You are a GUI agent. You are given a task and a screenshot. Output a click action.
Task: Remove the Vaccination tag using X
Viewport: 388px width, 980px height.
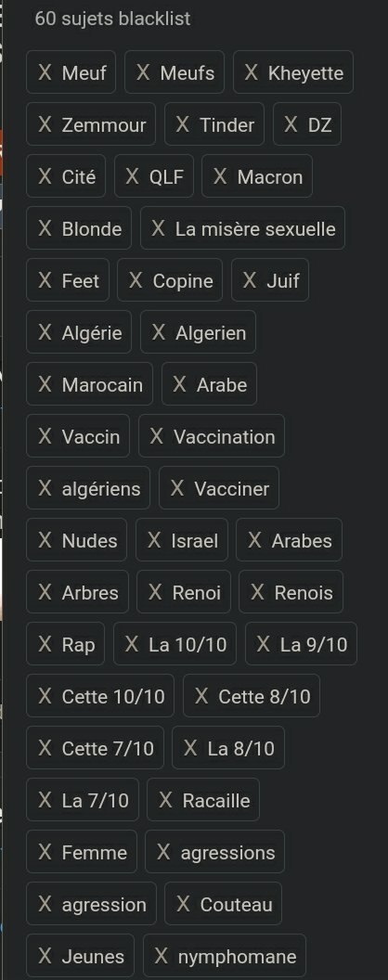[x=157, y=435]
